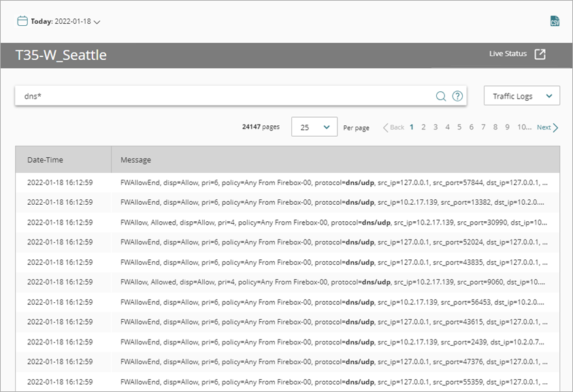Click into the dns* search field
573x392 pixels.
pos(225,96)
